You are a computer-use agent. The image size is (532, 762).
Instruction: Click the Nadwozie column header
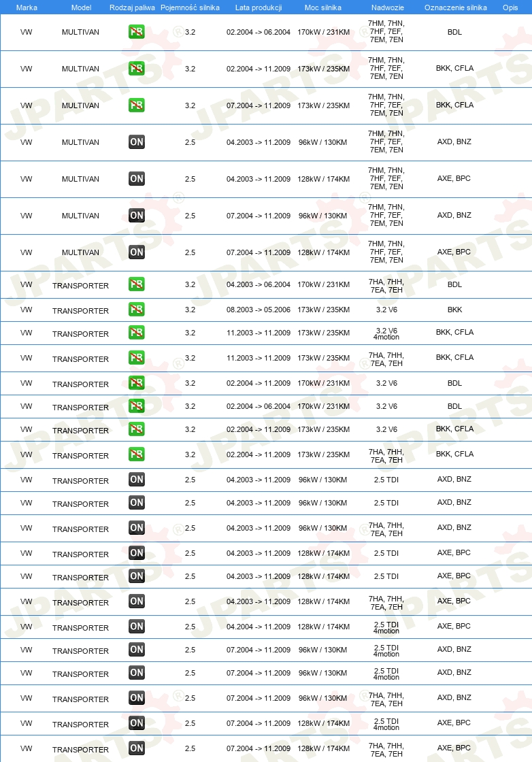387,7
